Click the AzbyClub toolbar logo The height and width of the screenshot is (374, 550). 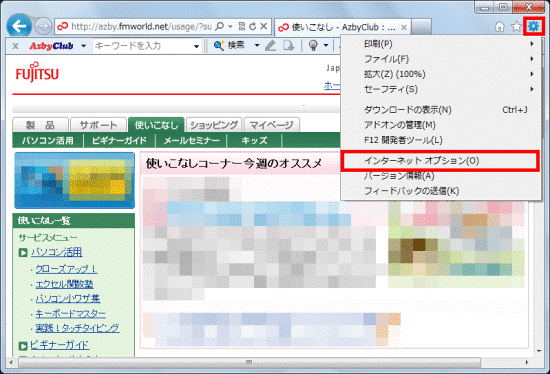point(51,46)
